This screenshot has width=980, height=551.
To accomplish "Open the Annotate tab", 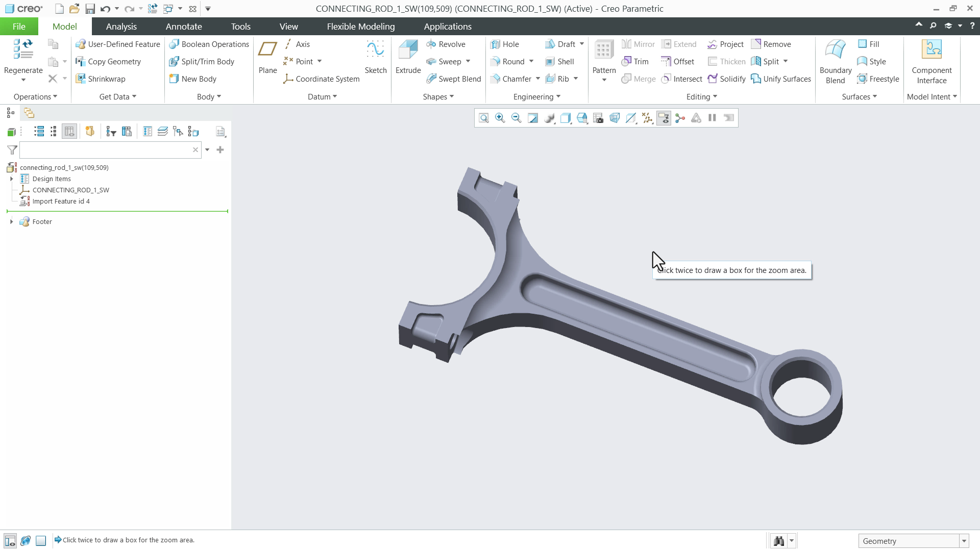I will point(184,27).
